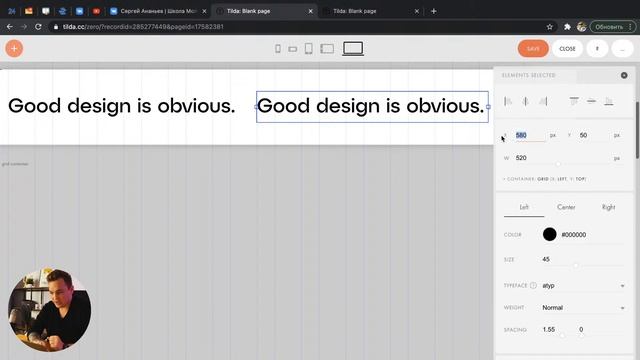Switch to the second Tilda Blank page tab

point(370,11)
